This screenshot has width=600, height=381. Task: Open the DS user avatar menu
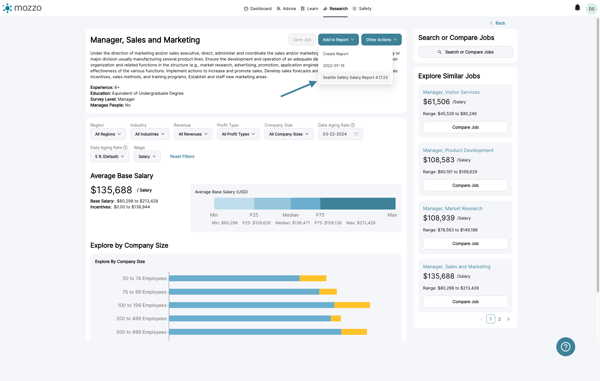(592, 8)
